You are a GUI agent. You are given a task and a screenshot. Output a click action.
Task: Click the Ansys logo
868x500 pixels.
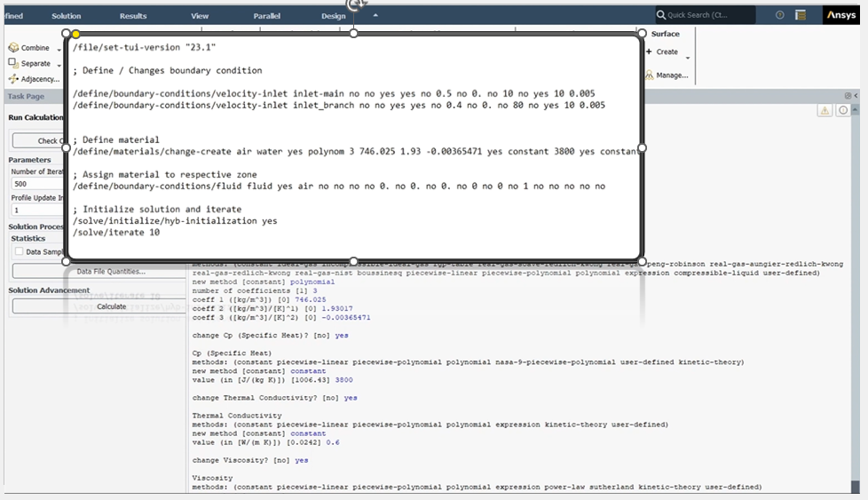(x=840, y=15)
